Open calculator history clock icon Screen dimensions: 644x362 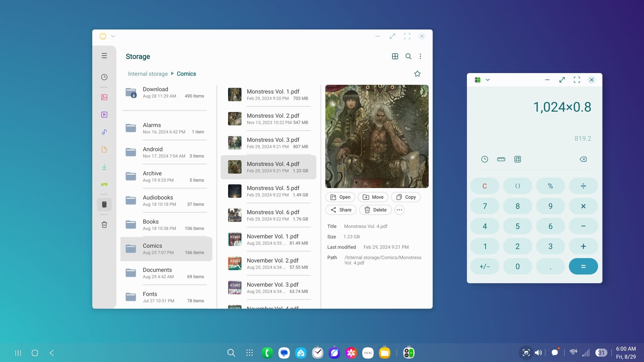click(485, 159)
